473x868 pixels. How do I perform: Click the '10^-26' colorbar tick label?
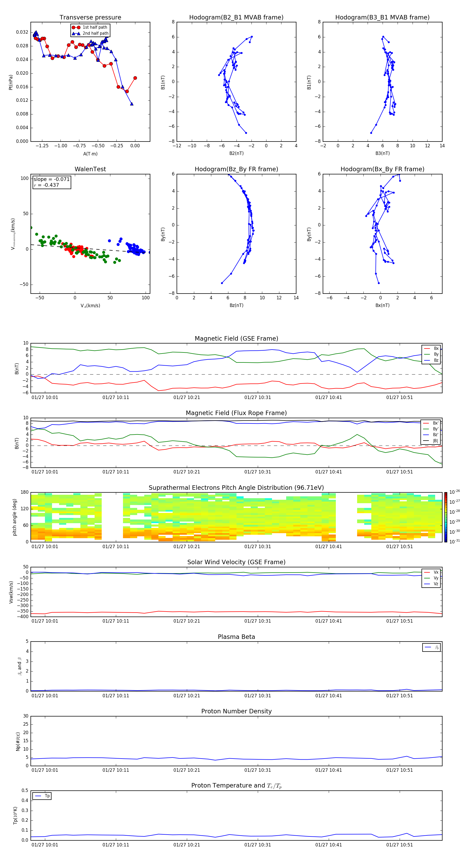pyautogui.click(x=455, y=492)
